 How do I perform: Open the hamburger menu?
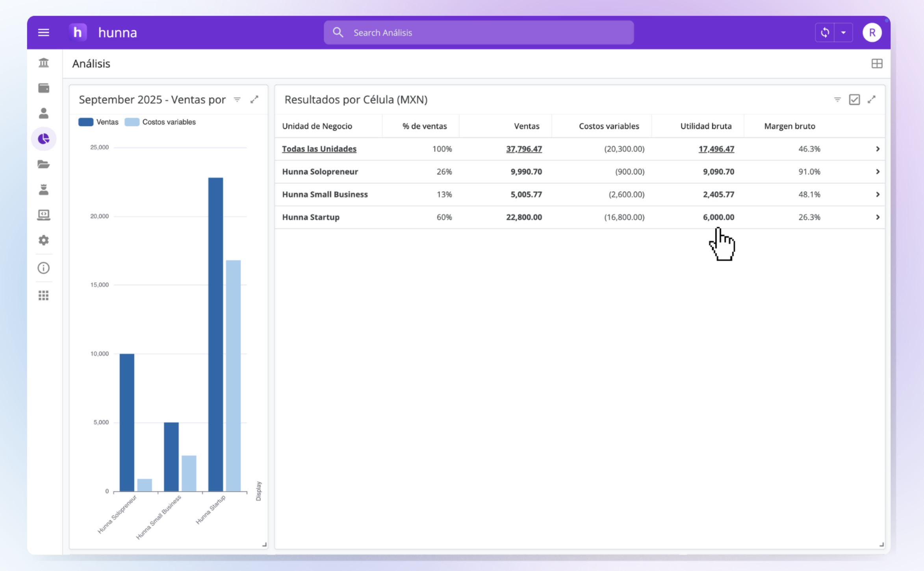click(43, 33)
